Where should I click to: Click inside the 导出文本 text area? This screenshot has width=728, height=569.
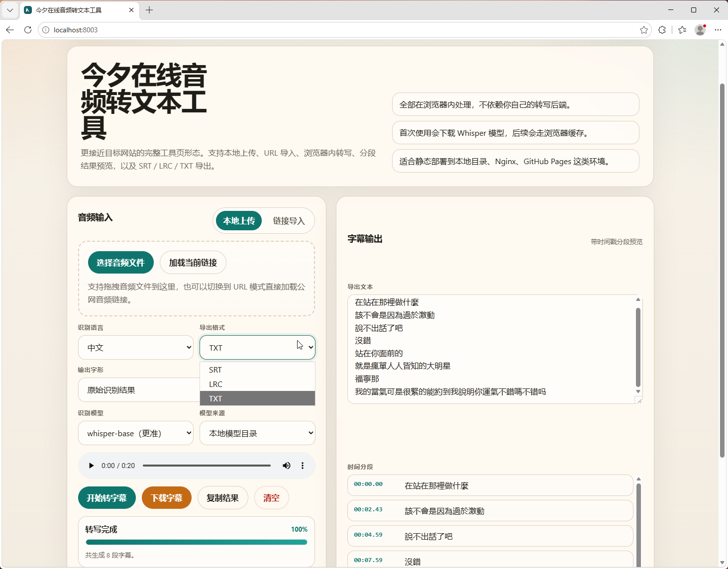pos(491,349)
